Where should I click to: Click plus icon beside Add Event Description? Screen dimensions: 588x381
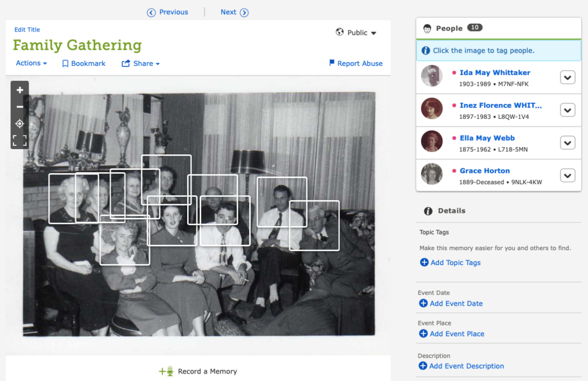423,366
